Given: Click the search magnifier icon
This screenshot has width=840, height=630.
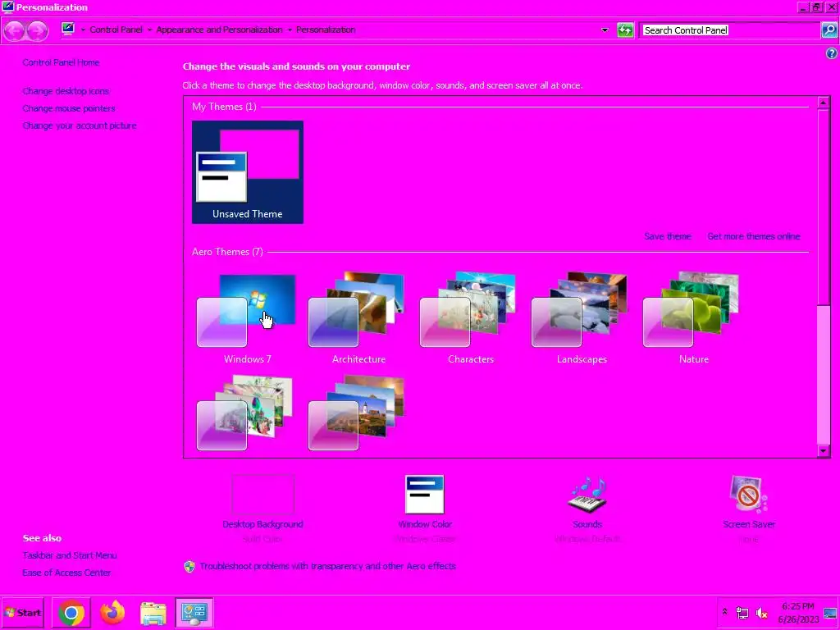Looking at the screenshot, I should pos(829,30).
